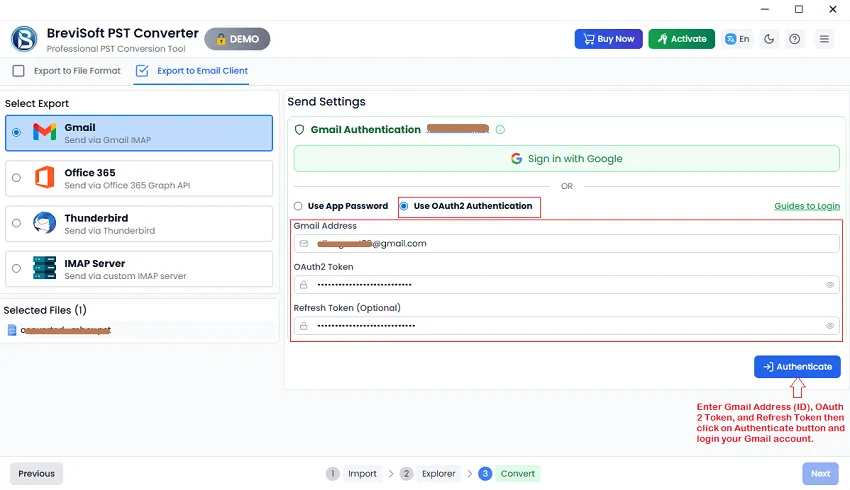Click the Send Settings heading
Viewport: 850px width, 490px height.
[x=326, y=102]
